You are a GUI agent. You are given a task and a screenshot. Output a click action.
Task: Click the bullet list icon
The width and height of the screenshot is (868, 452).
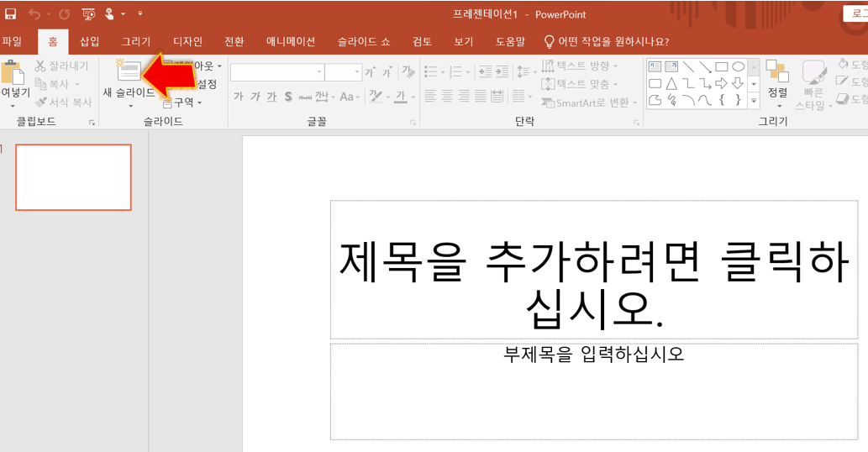[x=431, y=71]
